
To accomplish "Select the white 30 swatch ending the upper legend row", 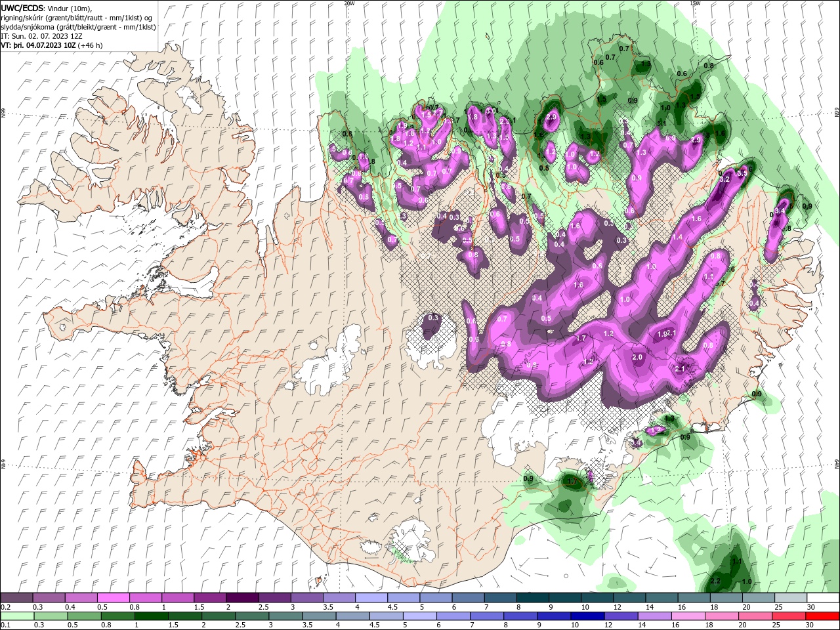I will tap(822, 598).
